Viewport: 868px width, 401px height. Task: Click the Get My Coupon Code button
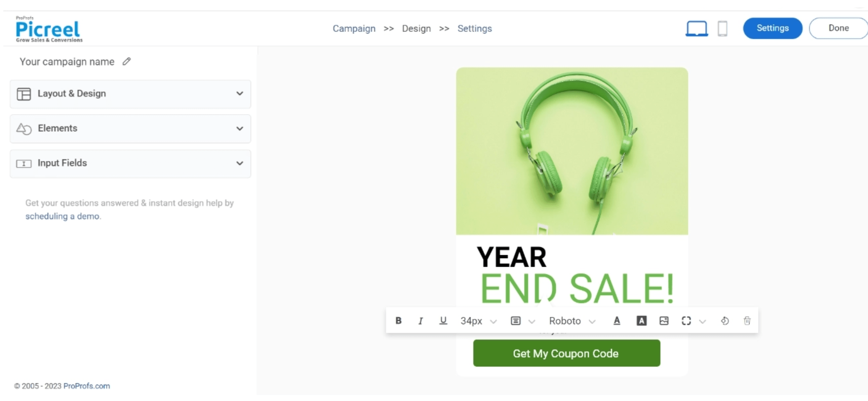[x=567, y=353]
